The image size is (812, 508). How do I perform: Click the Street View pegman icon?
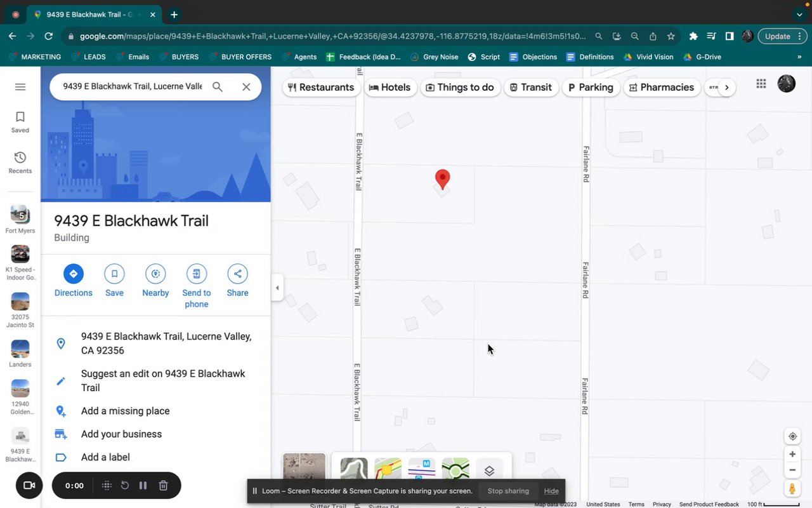(792, 489)
